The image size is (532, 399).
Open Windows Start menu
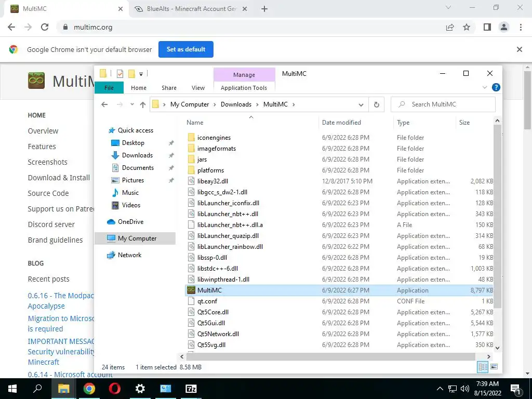pyautogui.click(x=12, y=389)
